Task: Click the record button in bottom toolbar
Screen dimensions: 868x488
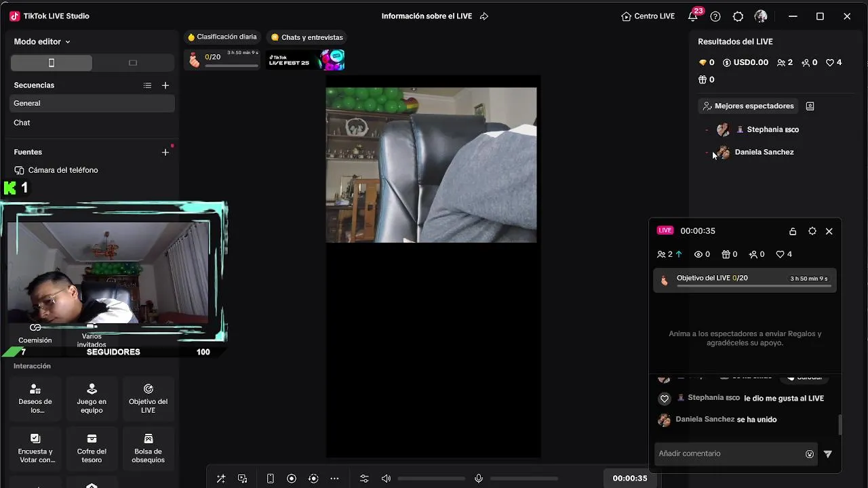Action: pyautogui.click(x=292, y=479)
